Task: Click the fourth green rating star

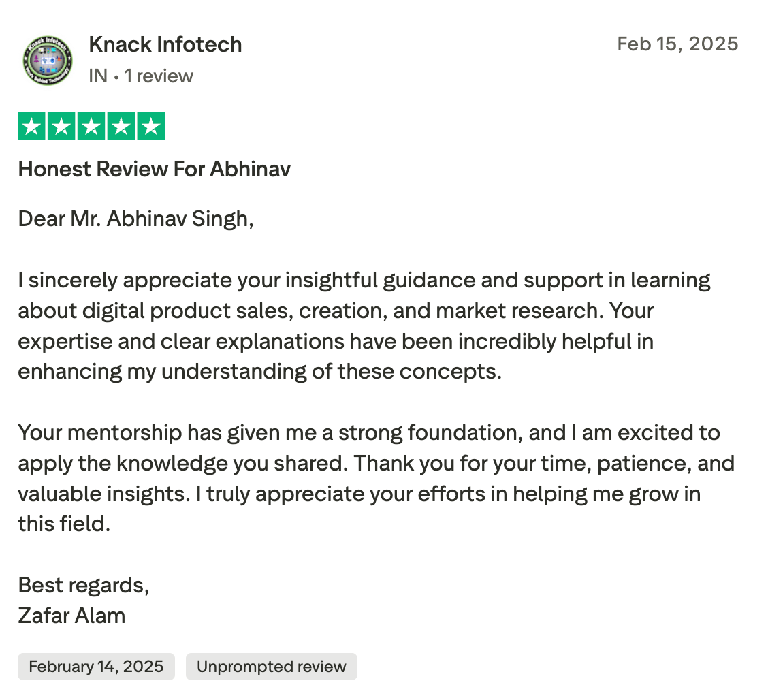Action: coord(121,127)
